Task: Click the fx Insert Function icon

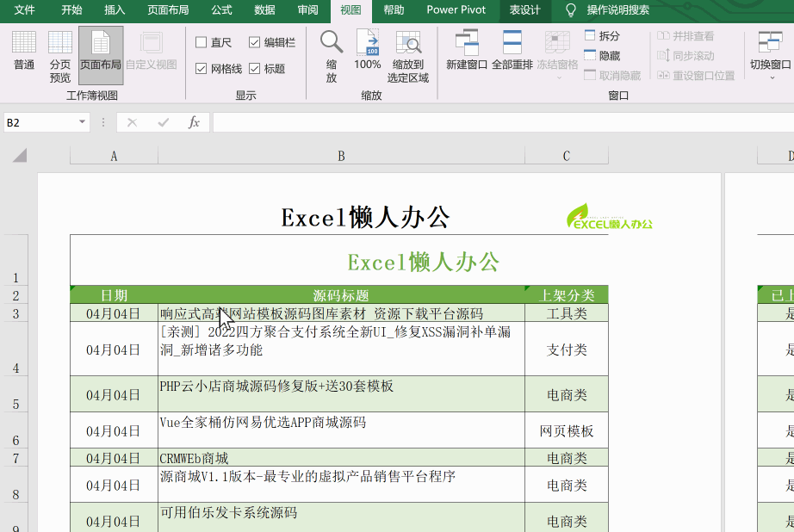Action: (x=194, y=122)
